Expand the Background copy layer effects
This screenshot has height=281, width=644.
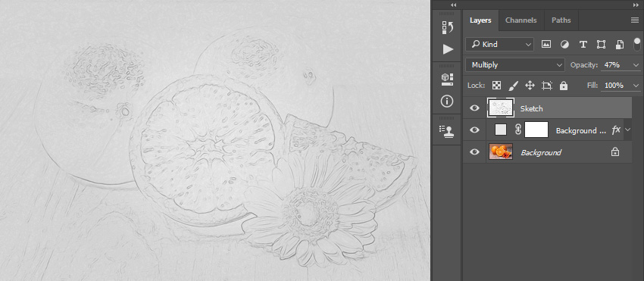(x=627, y=130)
